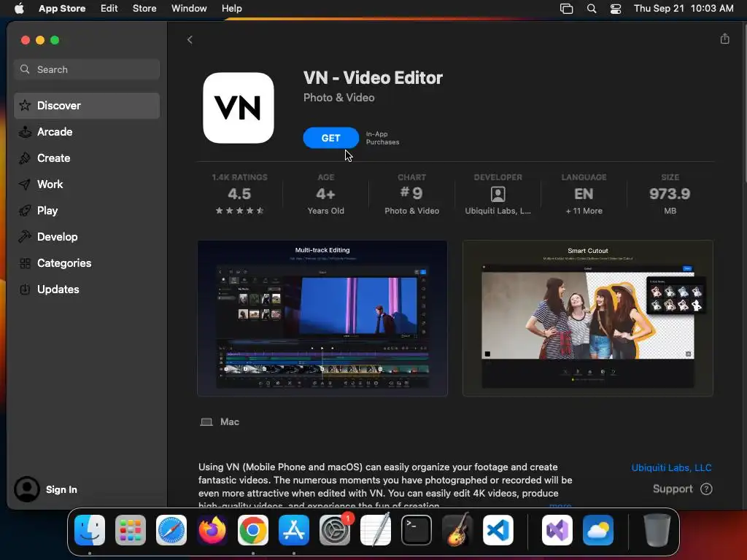747x560 pixels.
Task: Open Visual Studio Code from Dock
Action: 498,530
